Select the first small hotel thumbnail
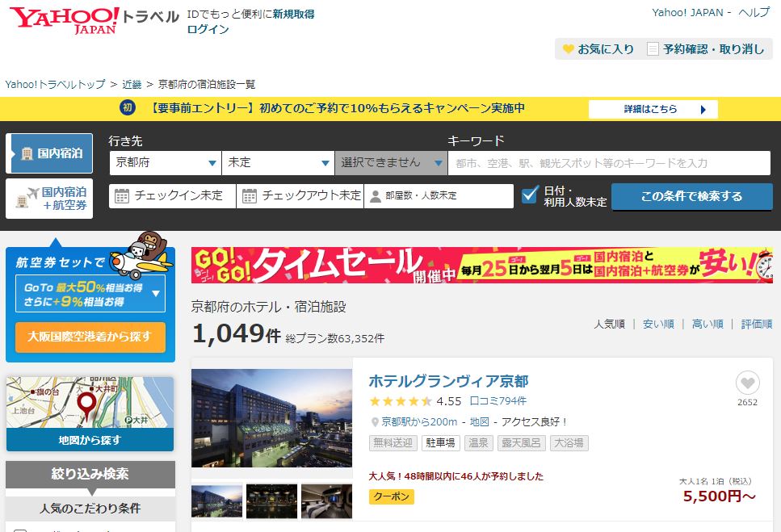The image size is (781, 532). click(x=216, y=501)
